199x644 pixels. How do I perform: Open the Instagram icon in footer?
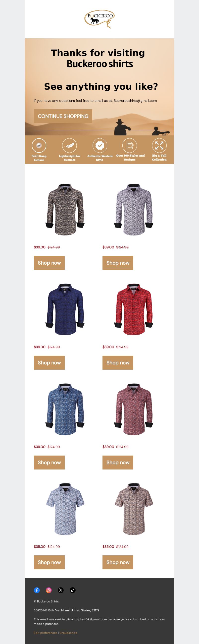pos(49,590)
